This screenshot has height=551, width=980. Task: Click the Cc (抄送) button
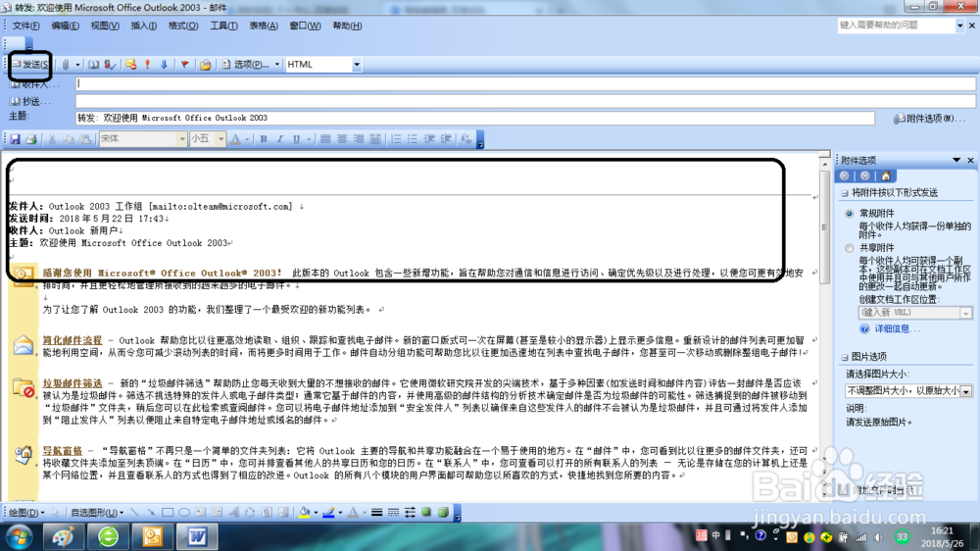coord(30,101)
